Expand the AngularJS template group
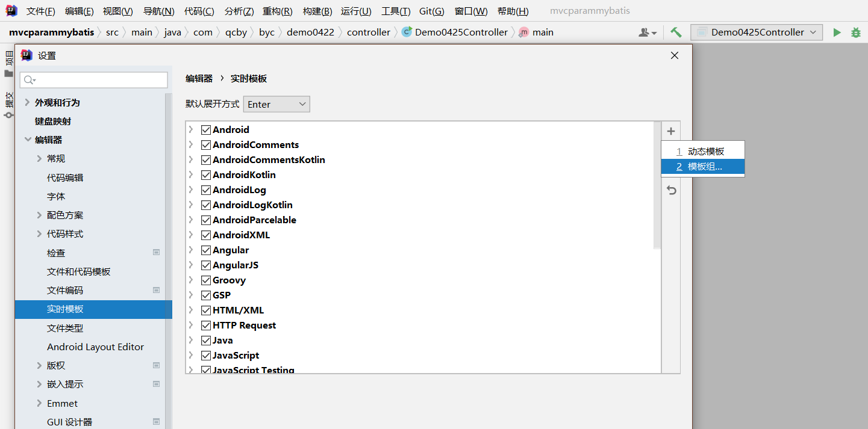The image size is (868, 429). [x=191, y=265]
